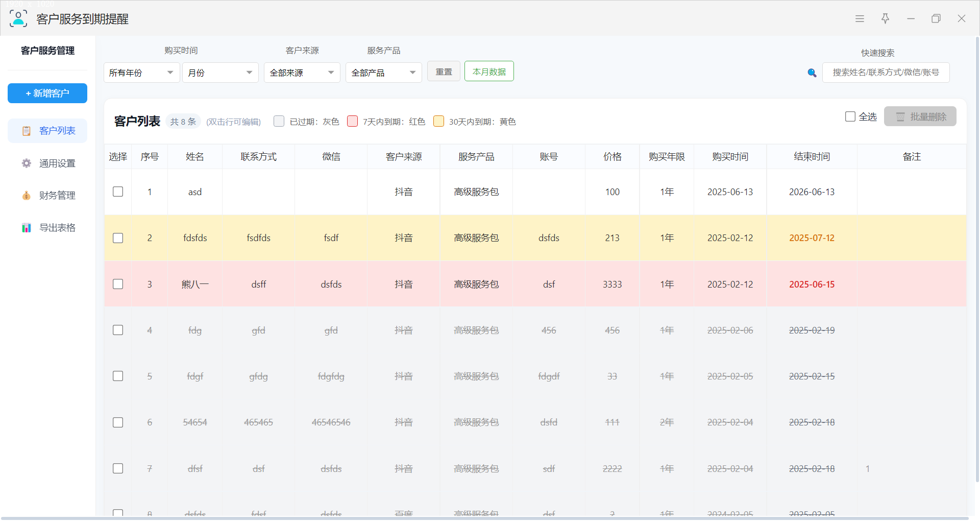Screen dimensions: 980x521
Task: Click end date 2025-07-12 cell
Action: click(812, 238)
